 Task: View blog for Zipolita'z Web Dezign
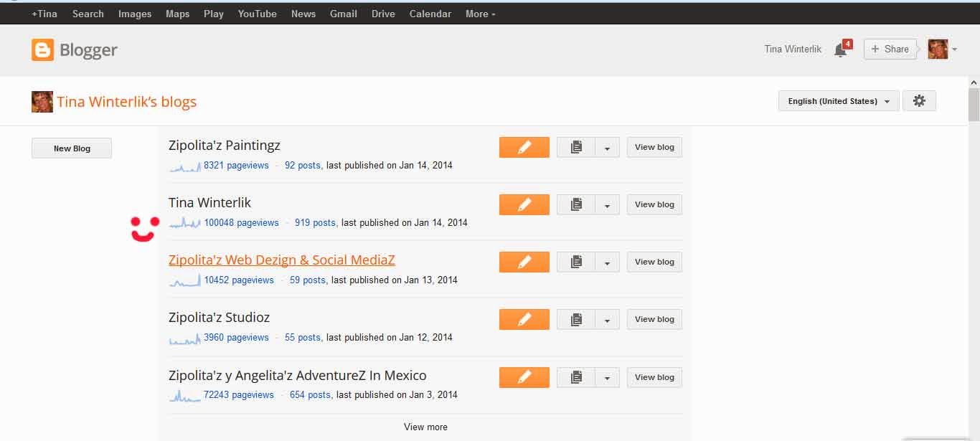[654, 262]
